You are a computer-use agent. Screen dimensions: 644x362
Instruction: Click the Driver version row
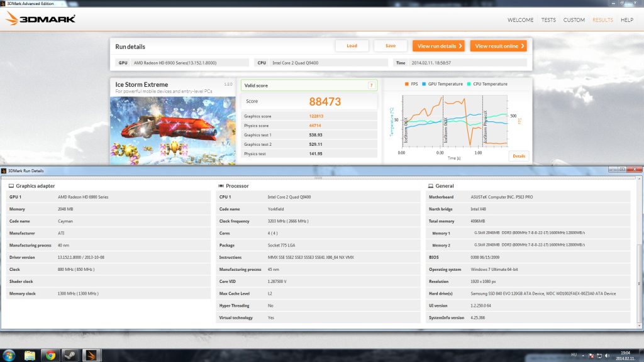tap(108, 257)
